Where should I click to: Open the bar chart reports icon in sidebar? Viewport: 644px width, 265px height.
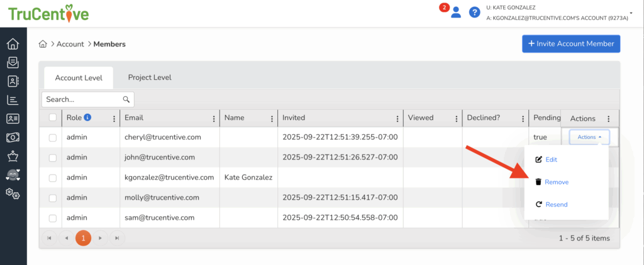pos(13,100)
